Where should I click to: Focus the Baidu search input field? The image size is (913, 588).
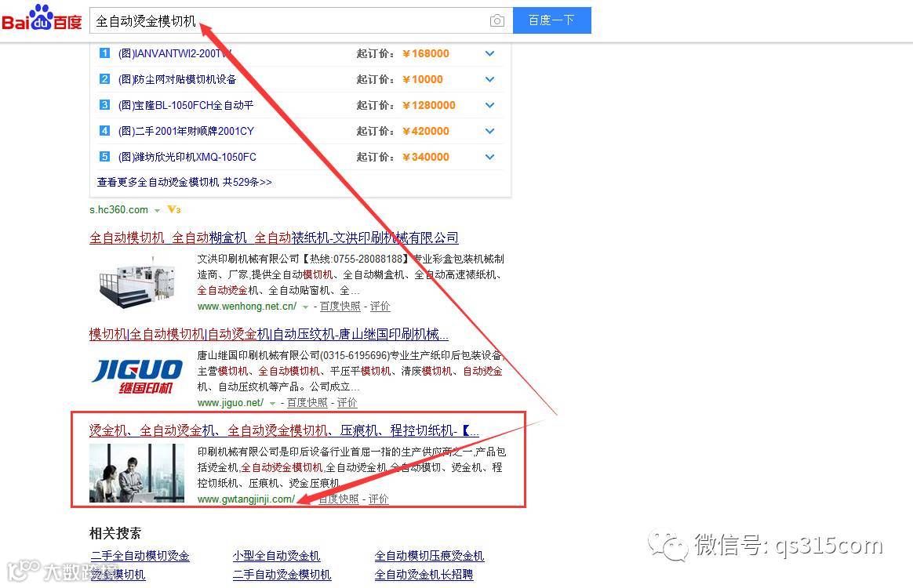(300, 21)
